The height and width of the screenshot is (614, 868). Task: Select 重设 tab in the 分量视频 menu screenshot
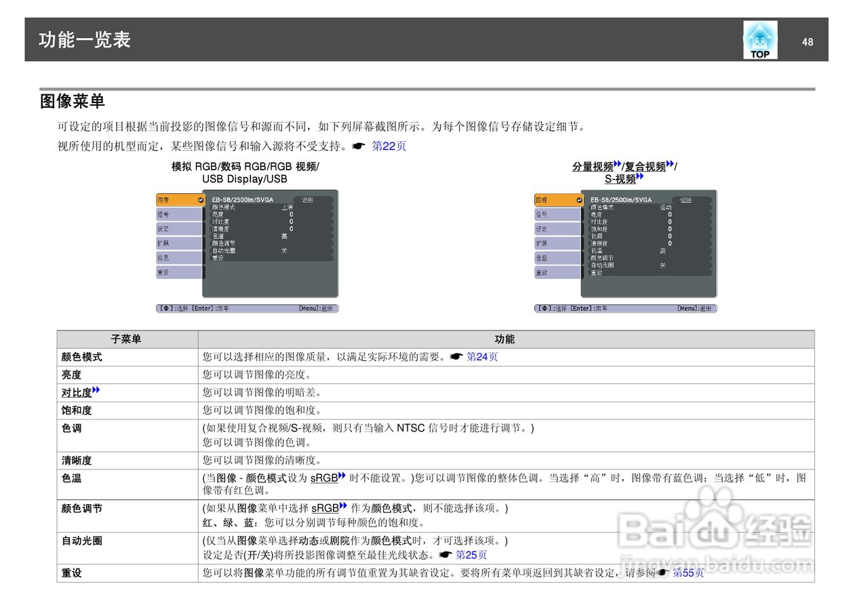coord(558,272)
